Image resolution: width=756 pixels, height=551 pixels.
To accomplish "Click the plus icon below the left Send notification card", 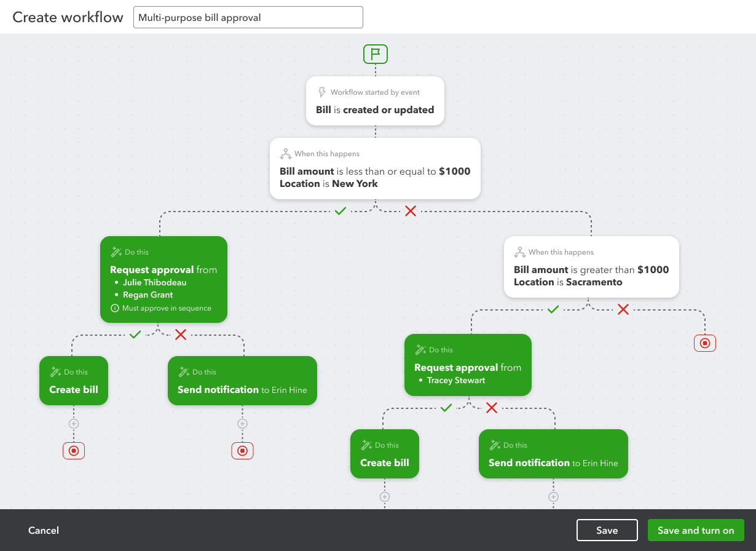I will tap(242, 423).
